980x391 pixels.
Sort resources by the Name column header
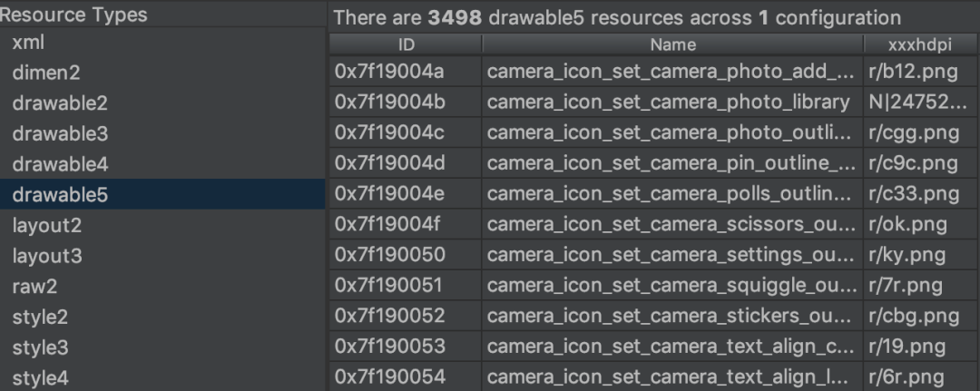[672, 44]
